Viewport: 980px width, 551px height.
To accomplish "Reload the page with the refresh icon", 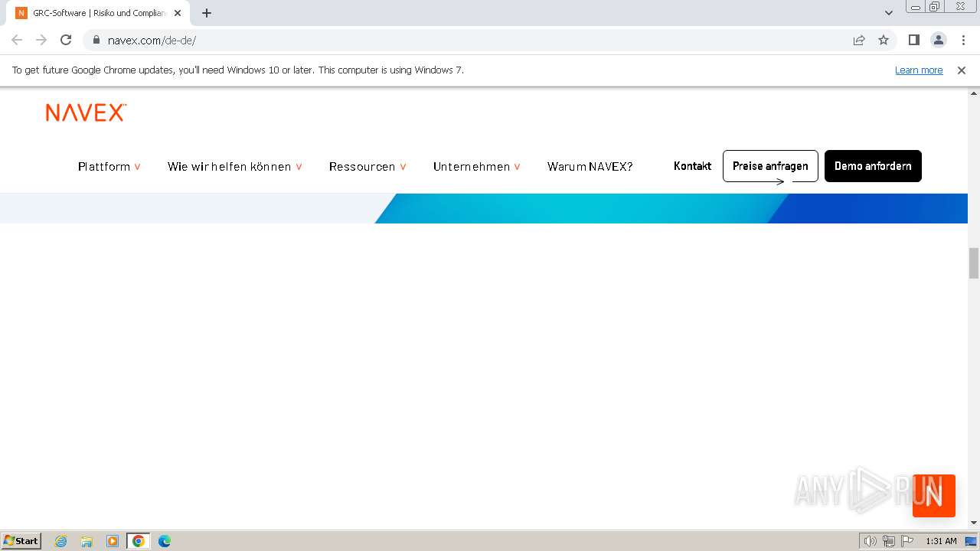I will (66, 40).
